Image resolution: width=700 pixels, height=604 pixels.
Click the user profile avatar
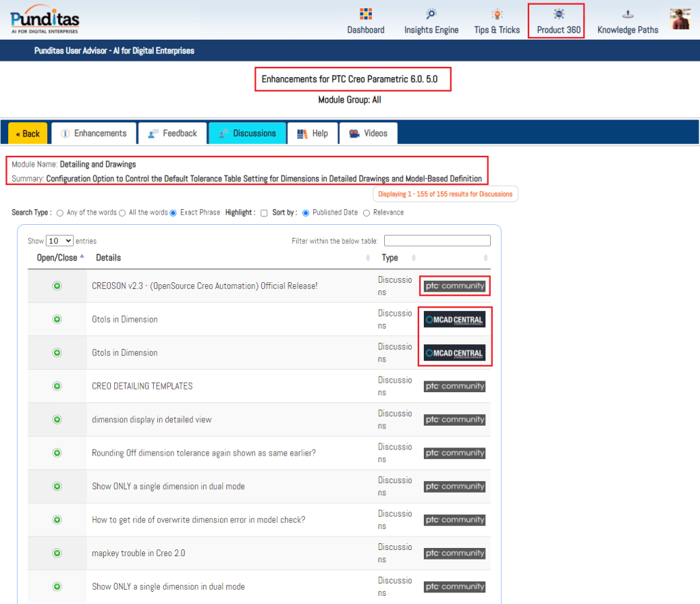click(x=679, y=19)
